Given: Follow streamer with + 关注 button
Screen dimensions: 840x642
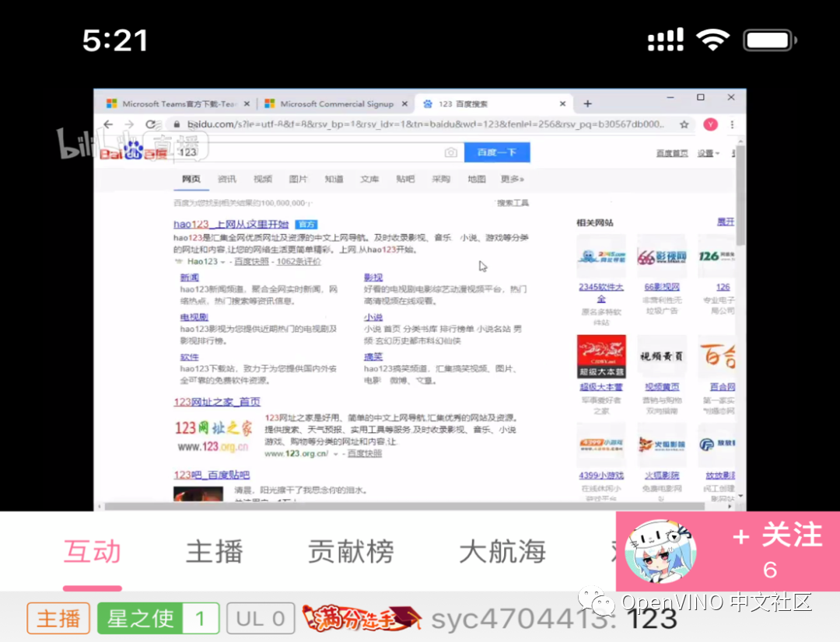Looking at the screenshot, I should 777,536.
